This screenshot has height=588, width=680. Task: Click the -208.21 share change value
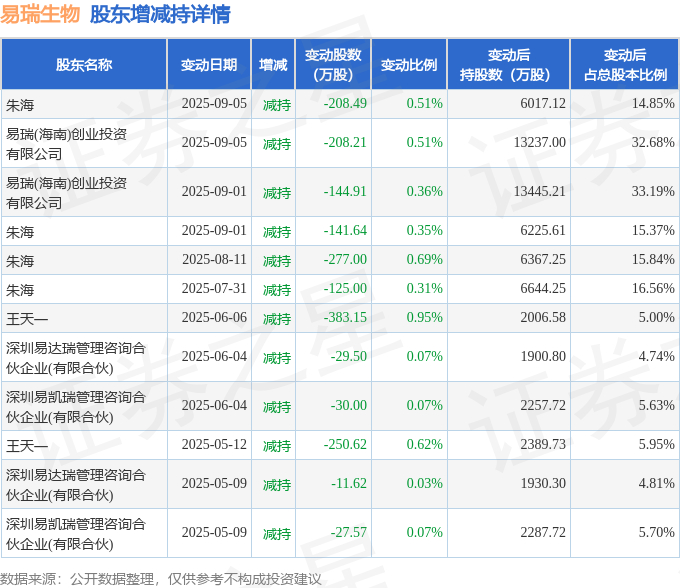pos(345,142)
